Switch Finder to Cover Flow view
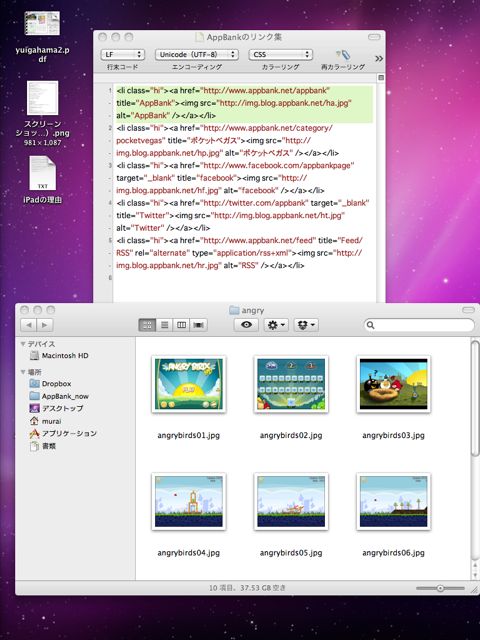The height and width of the screenshot is (640, 480). tap(198, 325)
